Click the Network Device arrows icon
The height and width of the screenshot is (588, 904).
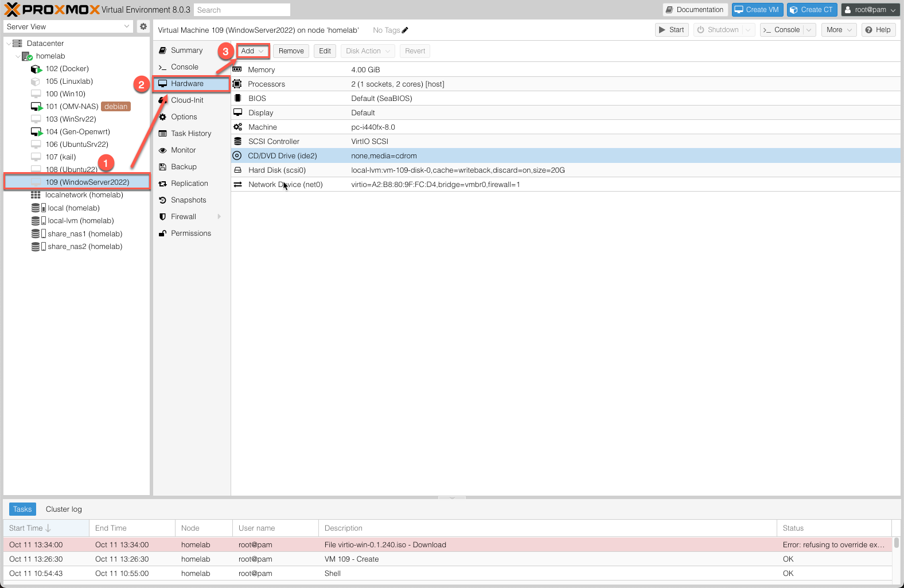(x=237, y=184)
